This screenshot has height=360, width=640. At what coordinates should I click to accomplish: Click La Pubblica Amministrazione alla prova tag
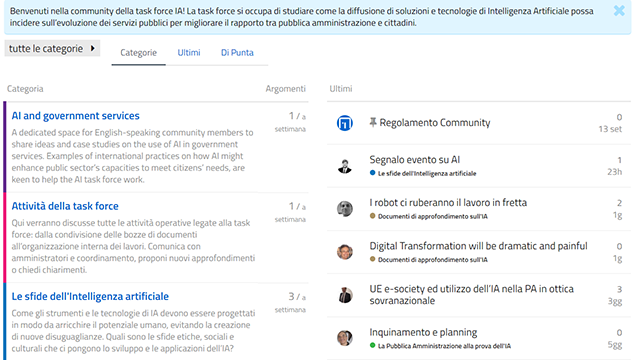(x=440, y=346)
